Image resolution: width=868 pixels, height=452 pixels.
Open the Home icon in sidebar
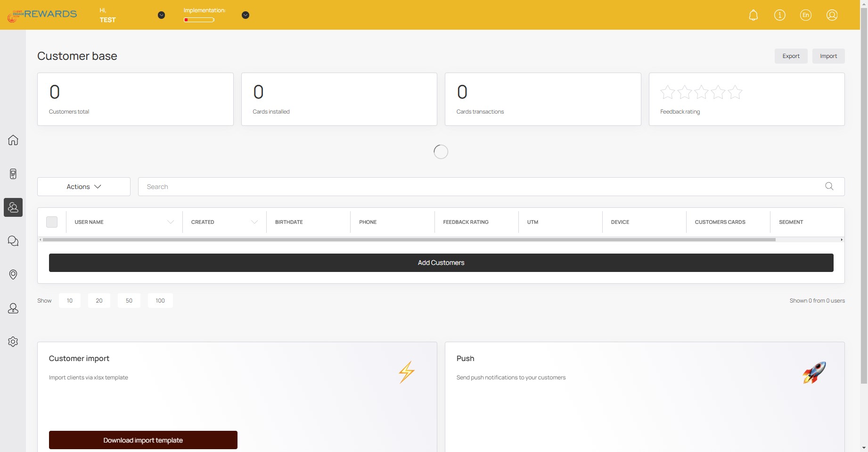[x=13, y=140]
